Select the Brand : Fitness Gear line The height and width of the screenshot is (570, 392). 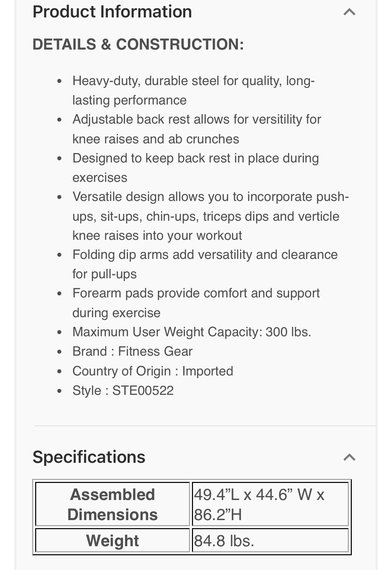click(132, 352)
